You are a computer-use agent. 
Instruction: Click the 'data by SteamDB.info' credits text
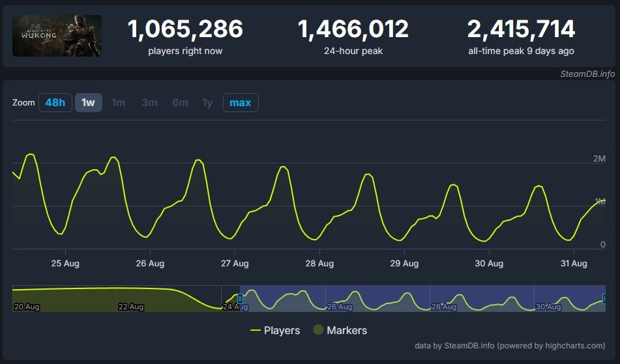(x=510, y=346)
